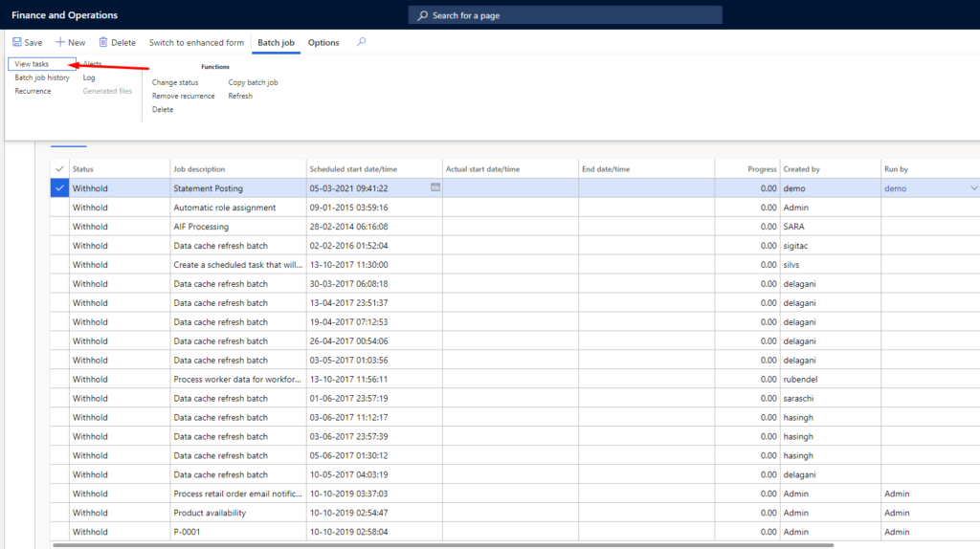This screenshot has width=980, height=549.
Task: Click Created by sigitac cell
Action: (795, 246)
